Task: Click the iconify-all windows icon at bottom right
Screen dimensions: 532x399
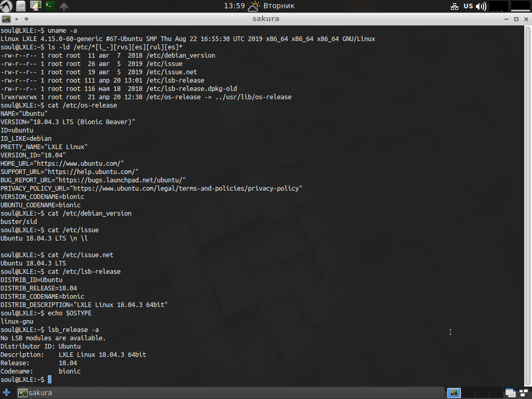Action: (x=525, y=393)
